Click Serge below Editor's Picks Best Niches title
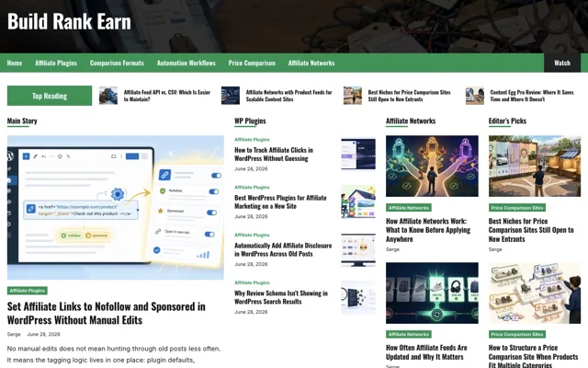 pos(495,249)
